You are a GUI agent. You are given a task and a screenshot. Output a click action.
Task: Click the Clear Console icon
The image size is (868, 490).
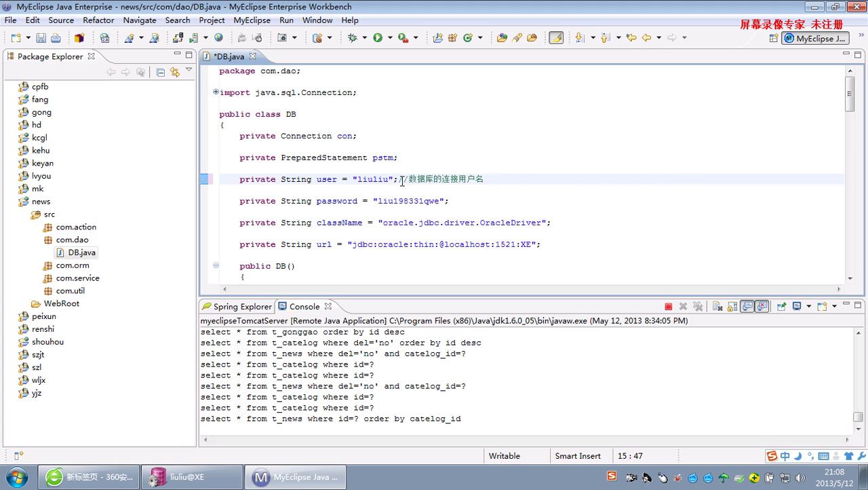click(x=717, y=307)
